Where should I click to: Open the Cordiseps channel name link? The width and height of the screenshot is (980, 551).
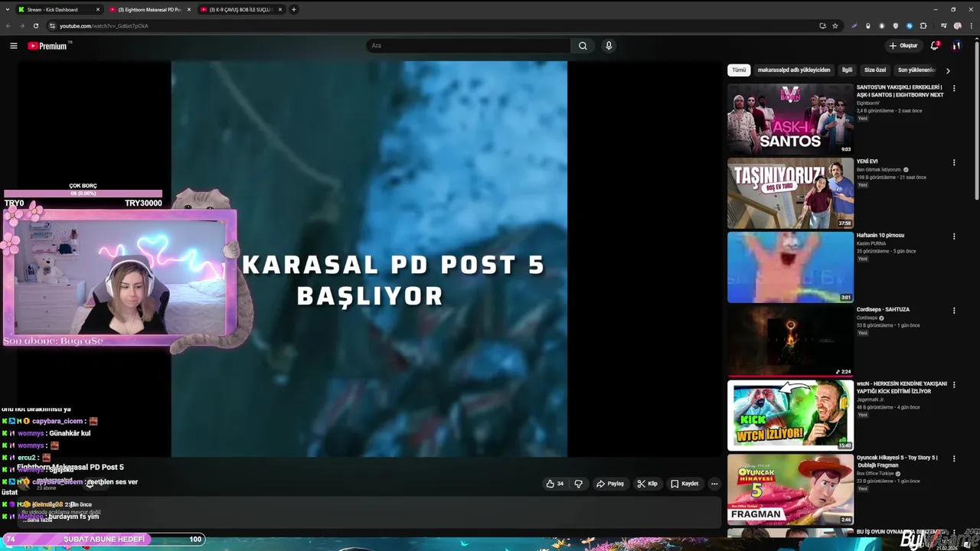867,318
